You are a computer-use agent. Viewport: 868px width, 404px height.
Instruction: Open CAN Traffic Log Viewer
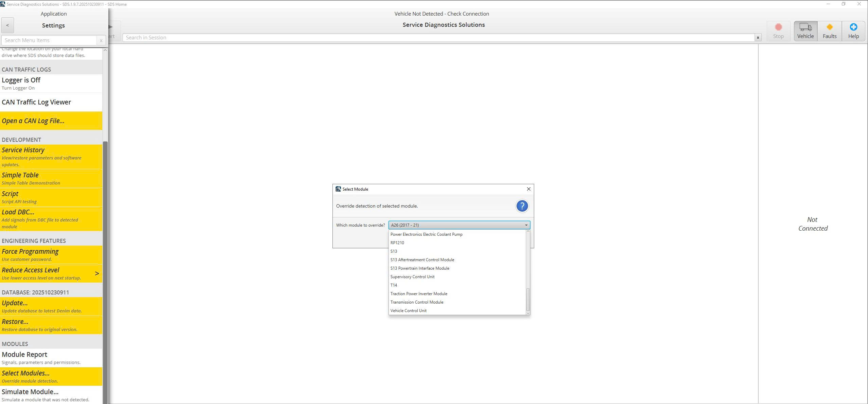coord(36,102)
